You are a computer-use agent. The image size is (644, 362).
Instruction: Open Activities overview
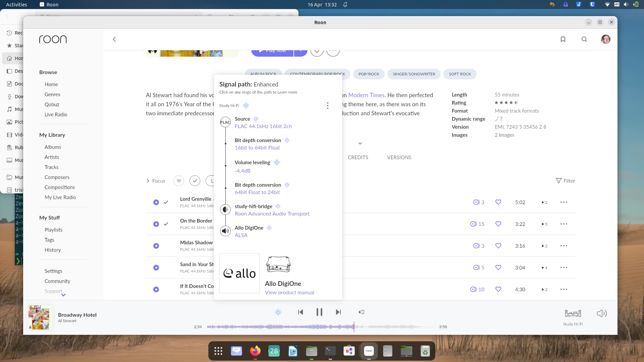(x=16, y=4)
